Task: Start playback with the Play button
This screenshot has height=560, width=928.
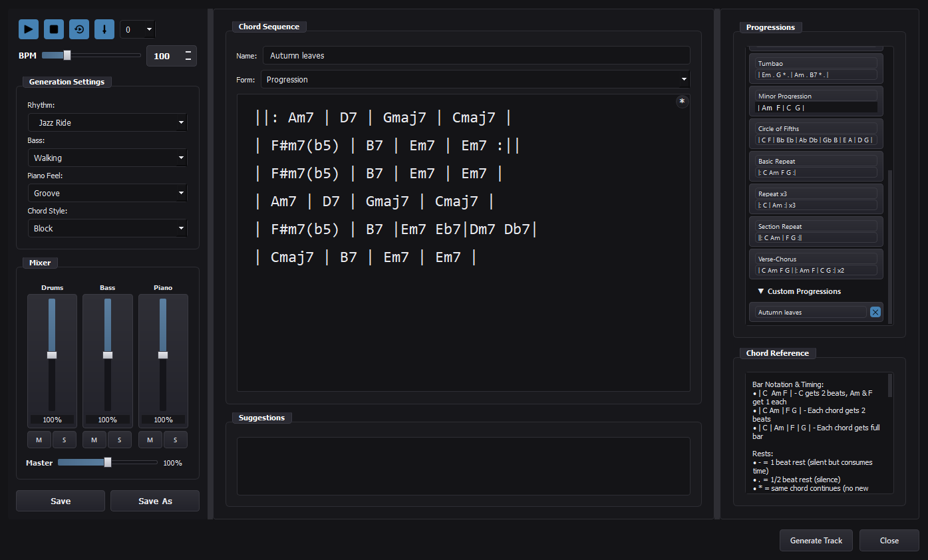Action: (29, 29)
